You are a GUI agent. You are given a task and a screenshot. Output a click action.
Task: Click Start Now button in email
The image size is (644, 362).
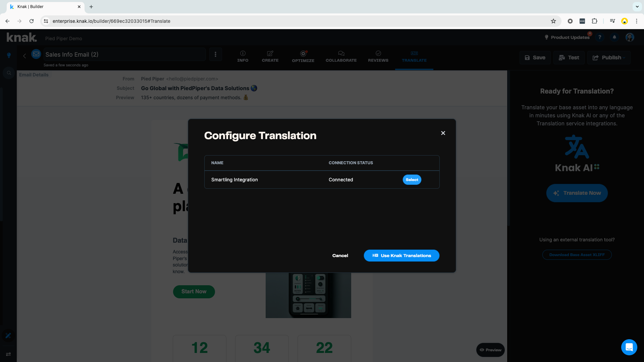point(194,292)
